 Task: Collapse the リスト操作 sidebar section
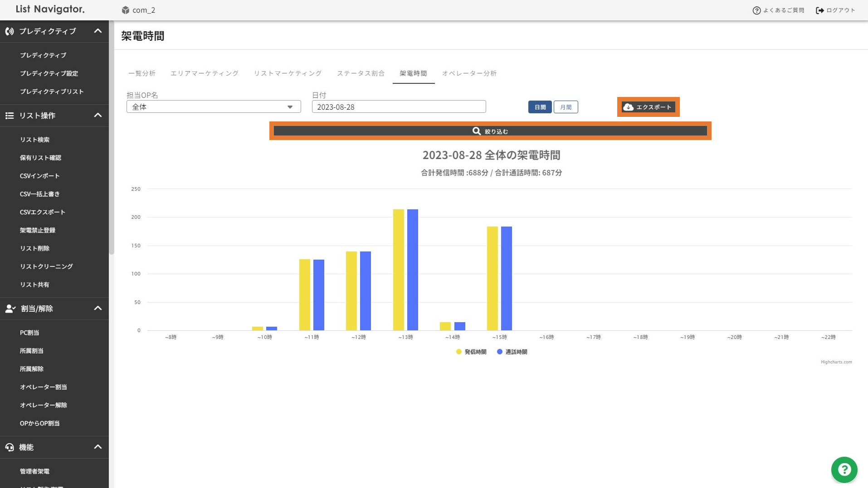point(98,116)
